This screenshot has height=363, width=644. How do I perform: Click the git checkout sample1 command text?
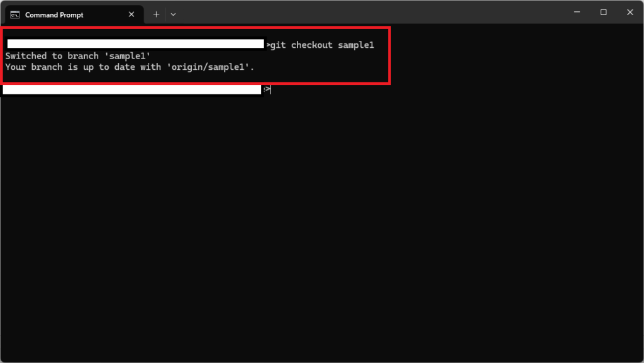point(323,45)
